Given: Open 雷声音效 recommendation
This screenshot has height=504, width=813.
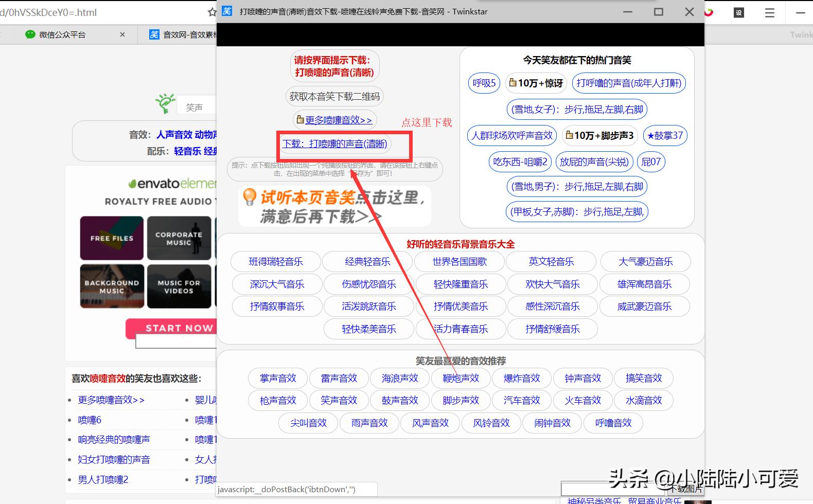Looking at the screenshot, I should click(x=339, y=379).
